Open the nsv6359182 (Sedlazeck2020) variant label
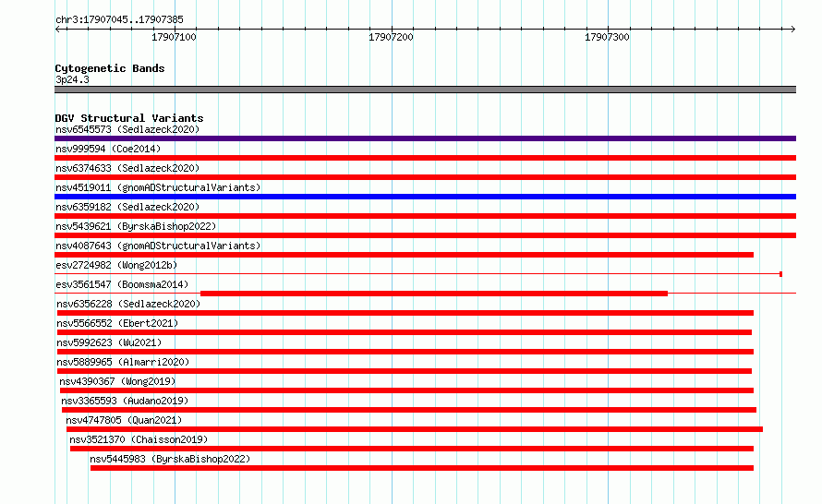This screenshot has height=504, width=822. (x=127, y=207)
